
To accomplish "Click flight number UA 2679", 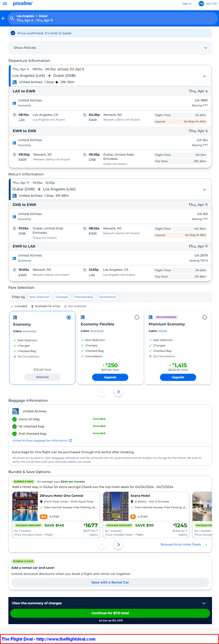I will click(x=201, y=255).
